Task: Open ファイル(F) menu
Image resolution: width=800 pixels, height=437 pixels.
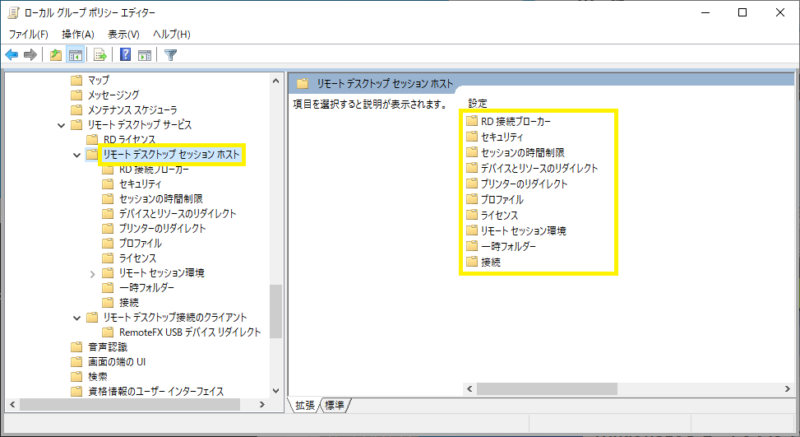Action: click(29, 34)
